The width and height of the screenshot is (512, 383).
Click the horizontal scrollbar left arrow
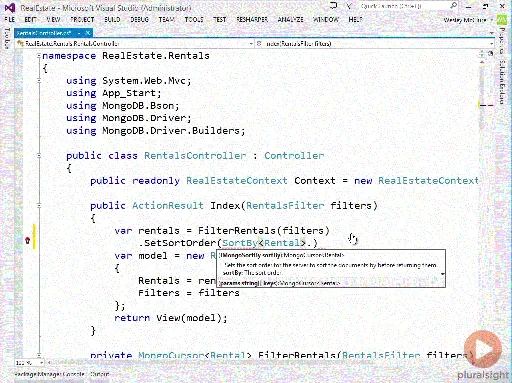tap(49, 362)
